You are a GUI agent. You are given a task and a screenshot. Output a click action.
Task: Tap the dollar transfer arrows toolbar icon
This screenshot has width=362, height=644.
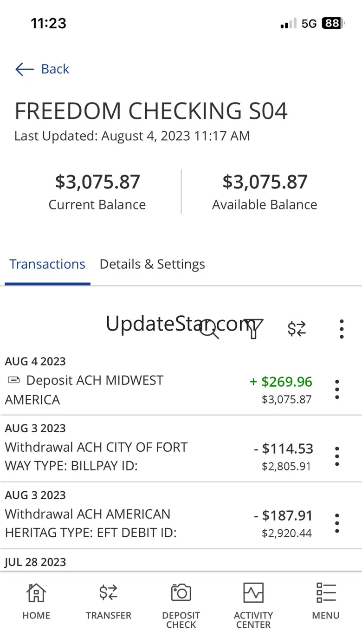coord(297,329)
